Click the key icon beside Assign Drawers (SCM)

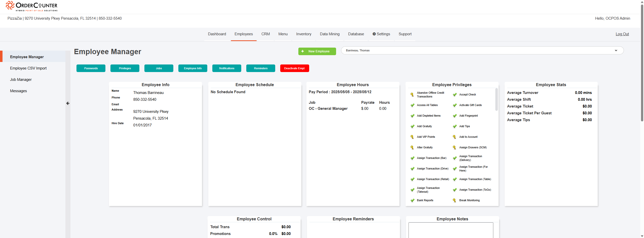pyautogui.click(x=454, y=148)
